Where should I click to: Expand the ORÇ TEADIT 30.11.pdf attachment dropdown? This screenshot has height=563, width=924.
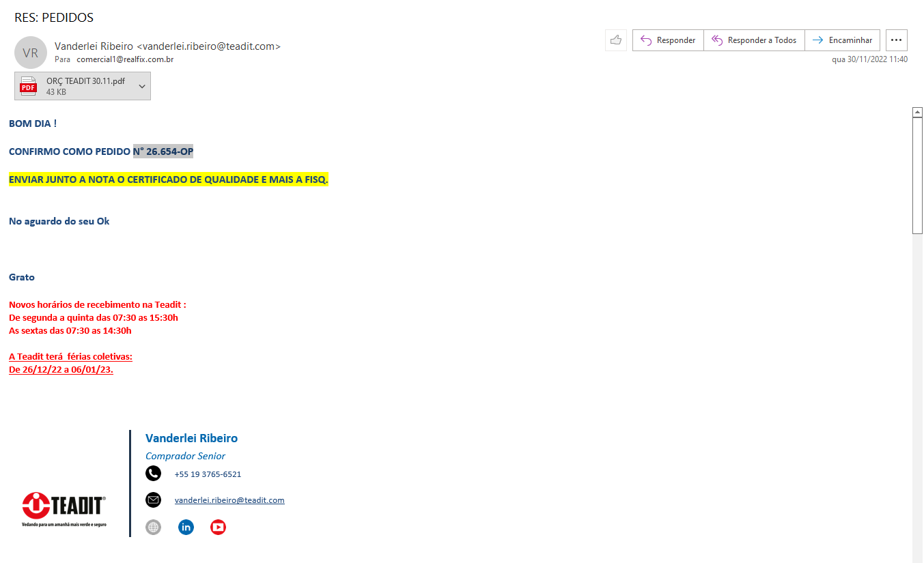pyautogui.click(x=142, y=87)
